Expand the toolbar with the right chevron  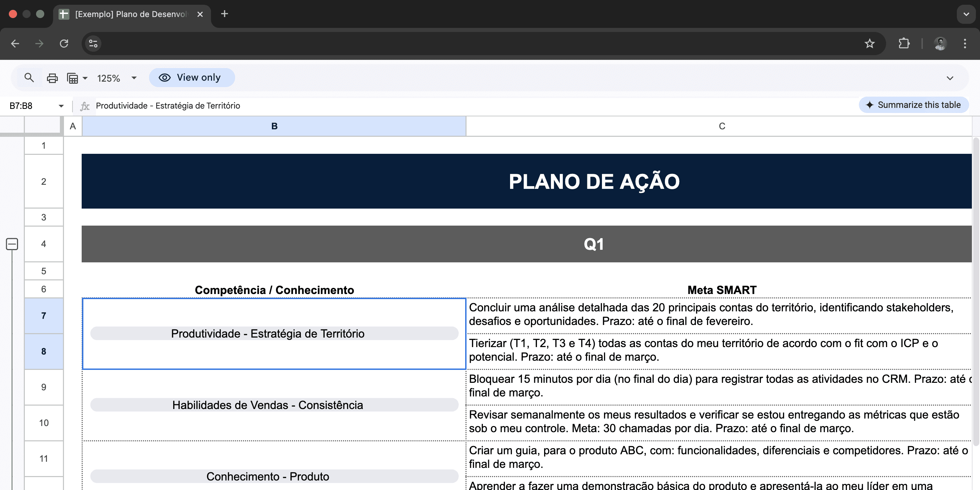(x=950, y=78)
